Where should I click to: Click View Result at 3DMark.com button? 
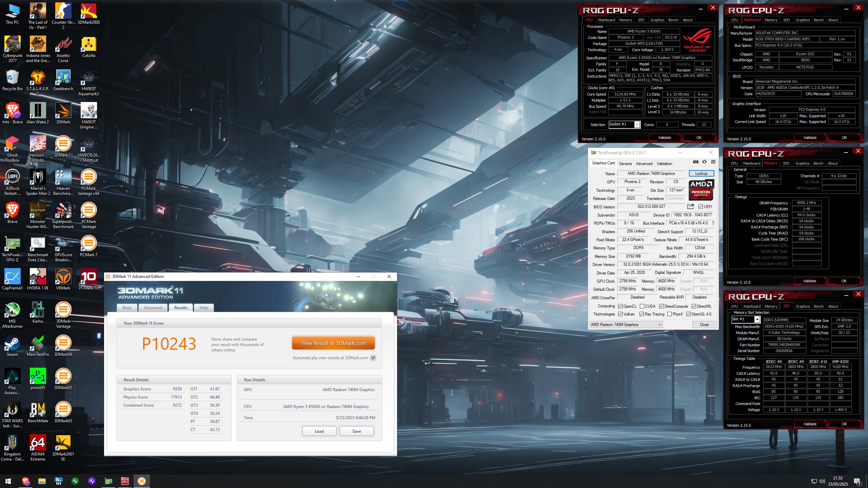333,343
